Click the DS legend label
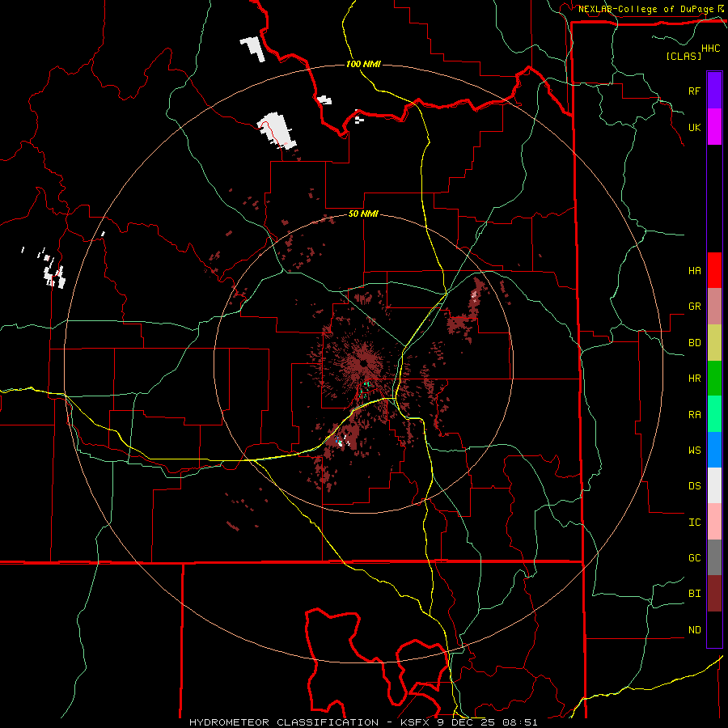This screenshot has width=728, height=728. 694,486
